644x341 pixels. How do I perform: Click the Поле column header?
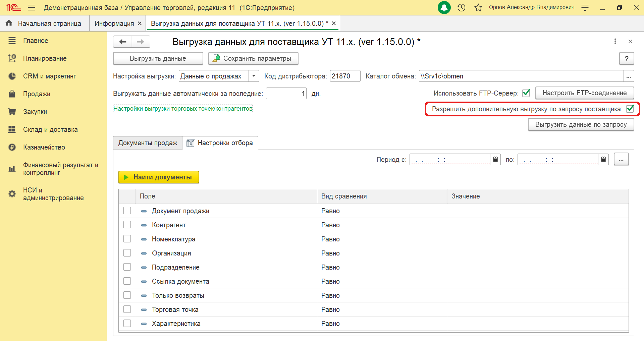[226, 196]
